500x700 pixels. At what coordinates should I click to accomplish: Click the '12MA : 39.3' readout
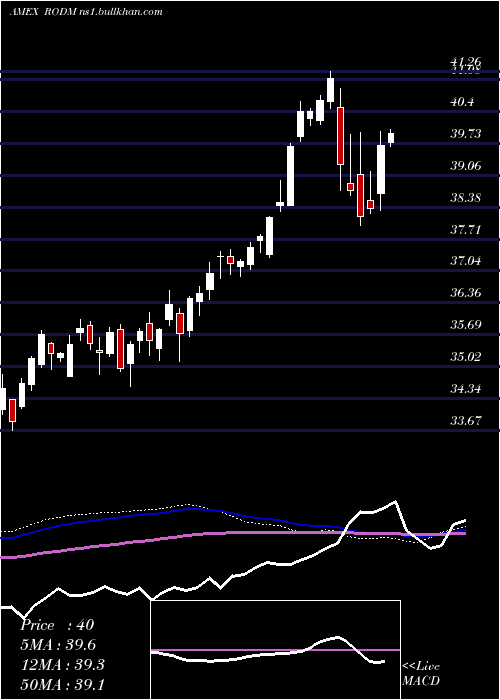click(x=62, y=665)
